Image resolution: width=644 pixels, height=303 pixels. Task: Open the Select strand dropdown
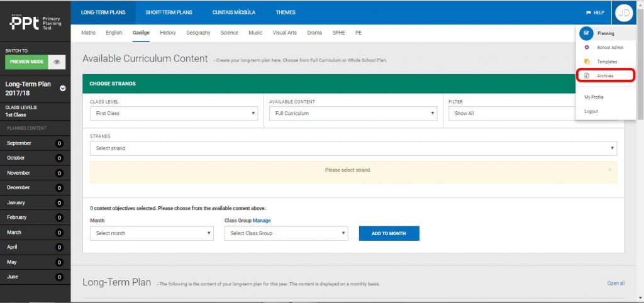point(353,148)
